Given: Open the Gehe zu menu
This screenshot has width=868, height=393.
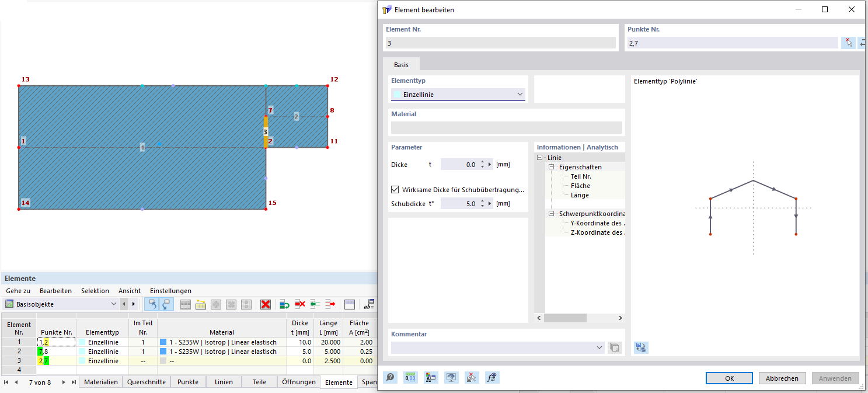Looking at the screenshot, I should [x=18, y=291].
